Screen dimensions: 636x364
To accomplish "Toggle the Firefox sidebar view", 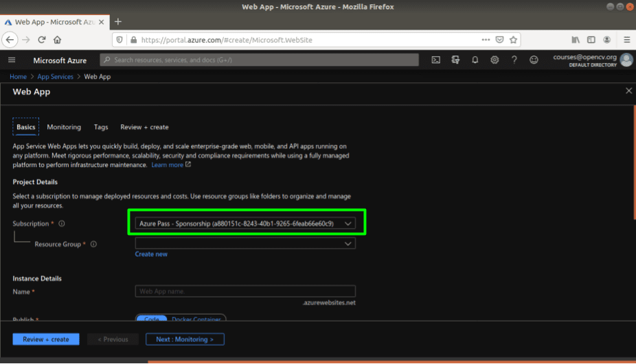I will [591, 40].
